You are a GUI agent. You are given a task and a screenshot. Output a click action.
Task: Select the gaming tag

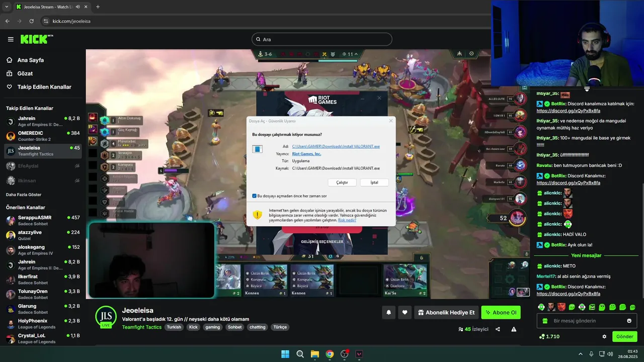pyautogui.click(x=212, y=327)
